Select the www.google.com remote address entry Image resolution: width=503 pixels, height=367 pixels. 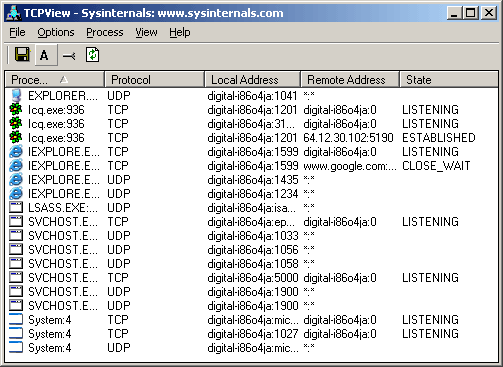350,166
